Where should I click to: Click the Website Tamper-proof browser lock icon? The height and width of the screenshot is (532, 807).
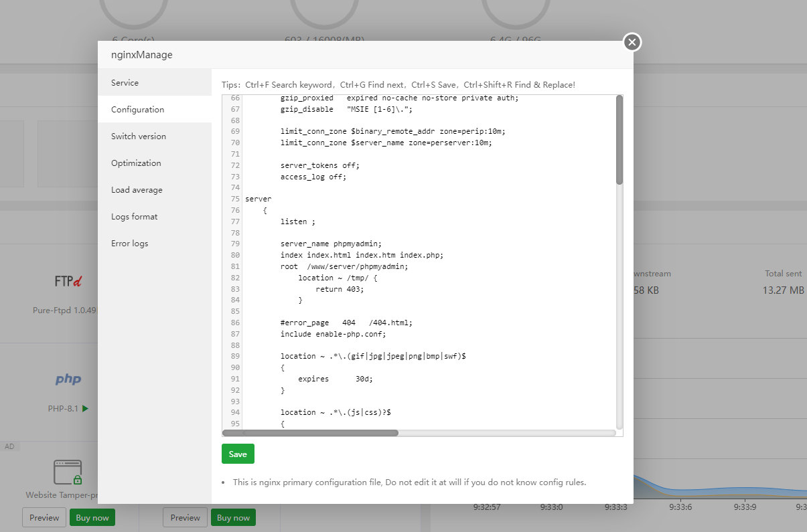click(x=68, y=472)
